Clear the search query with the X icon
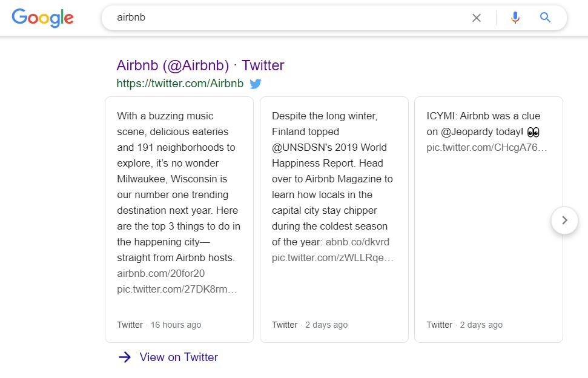Viewport: 588px width, 378px height. (477, 18)
